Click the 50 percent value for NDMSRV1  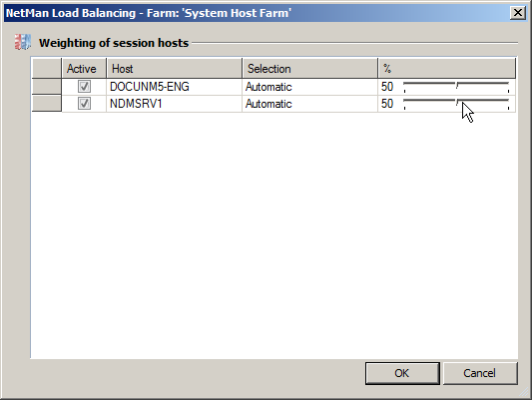click(387, 104)
